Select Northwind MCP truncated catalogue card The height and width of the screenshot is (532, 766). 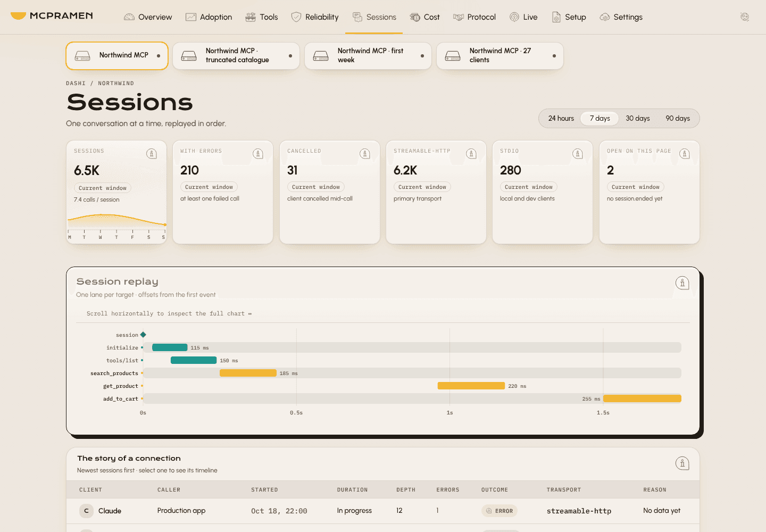tap(236, 56)
